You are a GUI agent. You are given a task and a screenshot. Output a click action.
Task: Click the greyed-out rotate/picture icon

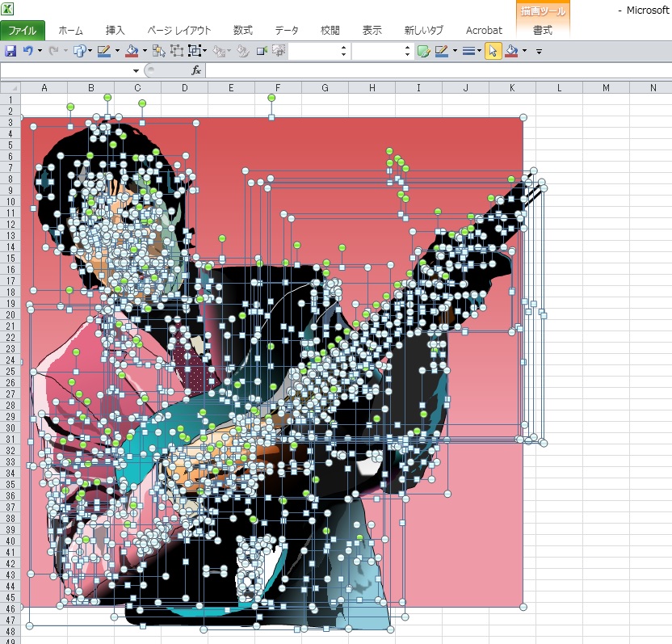220,51
